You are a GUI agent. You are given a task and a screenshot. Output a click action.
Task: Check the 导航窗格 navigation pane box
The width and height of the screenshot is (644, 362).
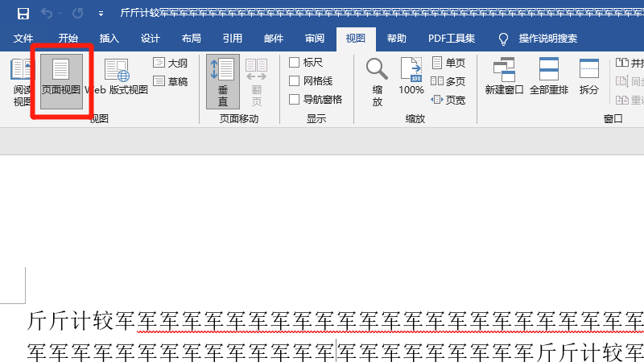(295, 100)
